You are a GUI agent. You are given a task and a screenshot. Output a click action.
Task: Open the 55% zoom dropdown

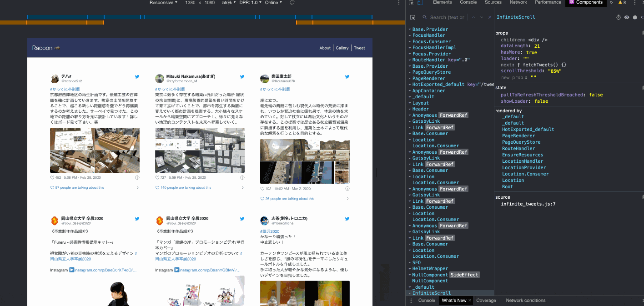pos(229,2)
